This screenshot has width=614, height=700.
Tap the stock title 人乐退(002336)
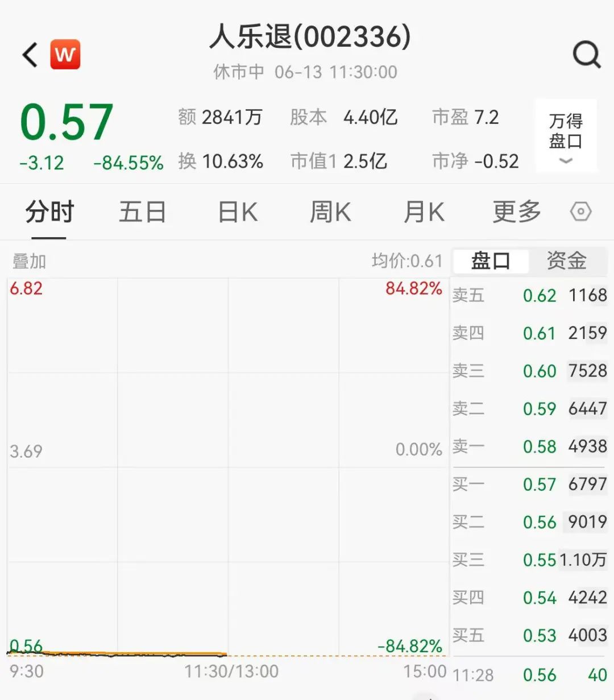coord(310,38)
